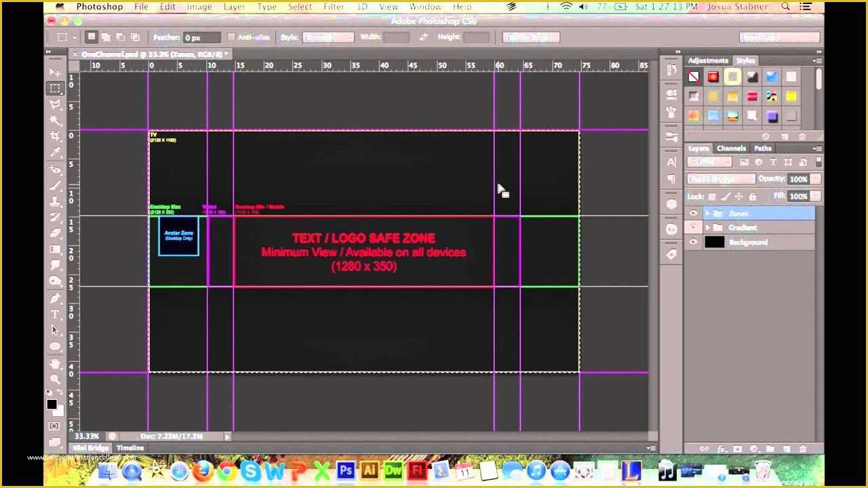Select the Eraser tool
Viewport: 868px width, 488px height.
coord(55,233)
